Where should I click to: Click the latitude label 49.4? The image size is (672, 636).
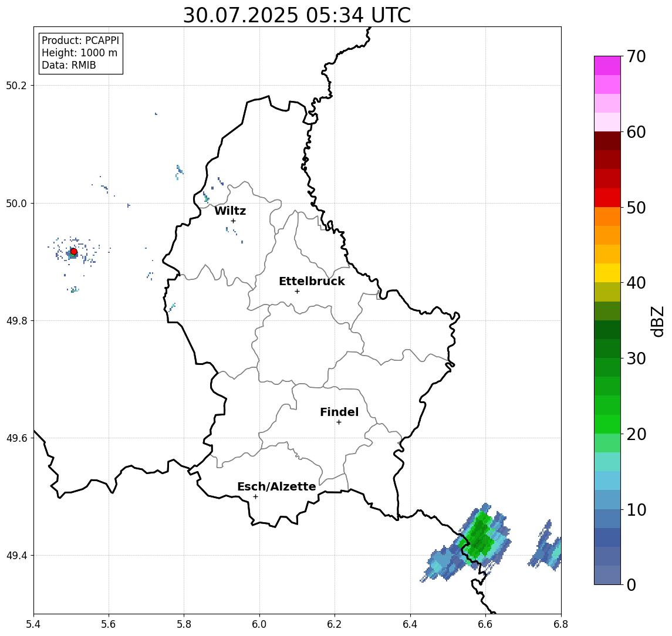tap(16, 556)
